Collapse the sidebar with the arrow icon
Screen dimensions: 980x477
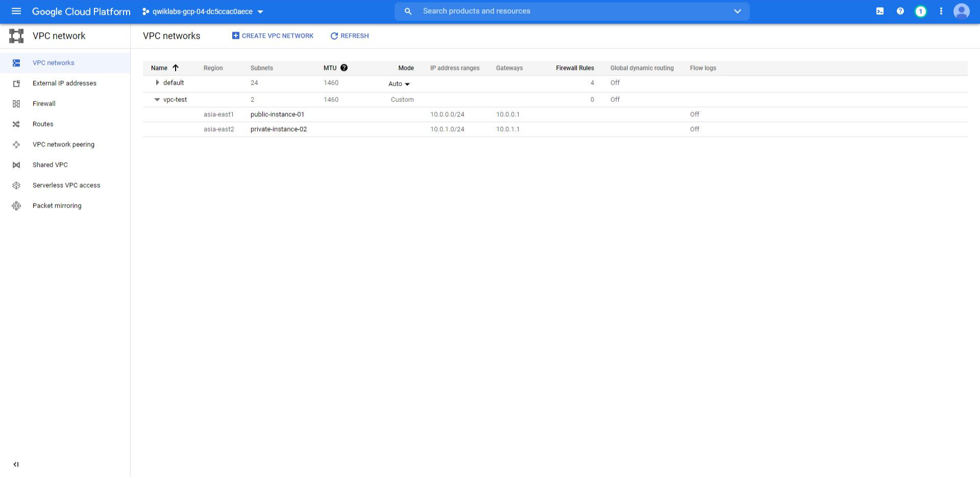pyautogui.click(x=16, y=464)
